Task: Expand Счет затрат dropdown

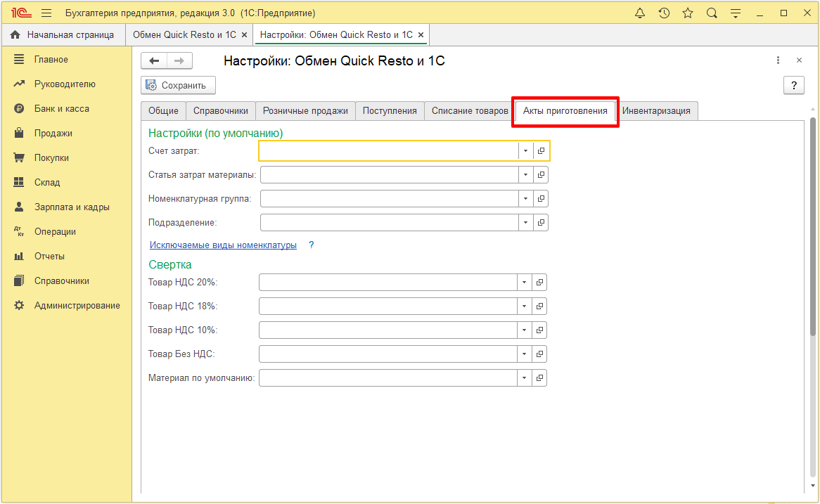Action: 525,151
